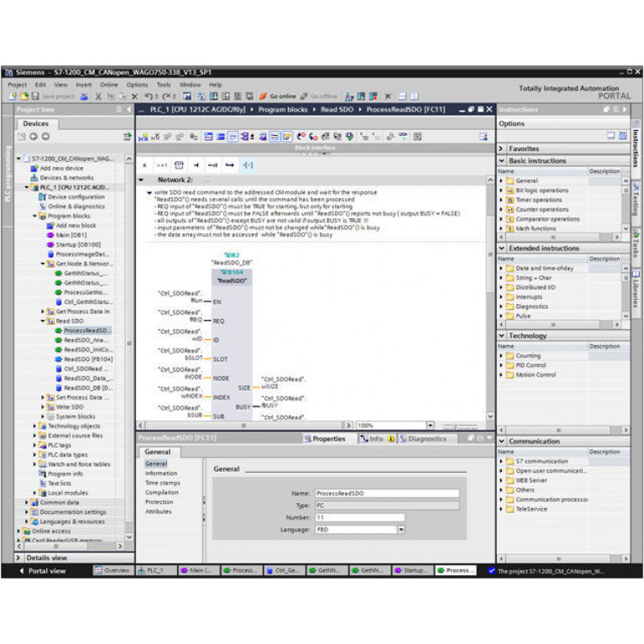The width and height of the screenshot is (644, 644).
Task: Open Overview in the bottom taskbar
Action: pyautogui.click(x=113, y=570)
